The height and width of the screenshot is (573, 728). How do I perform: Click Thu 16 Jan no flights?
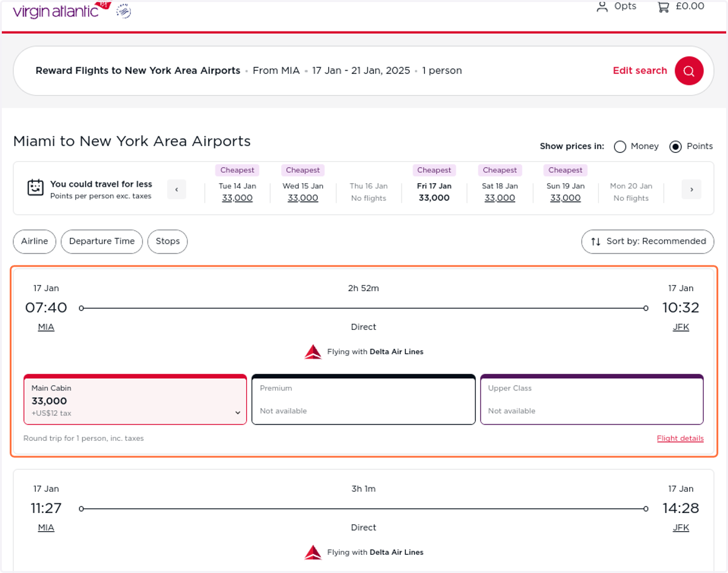(368, 192)
